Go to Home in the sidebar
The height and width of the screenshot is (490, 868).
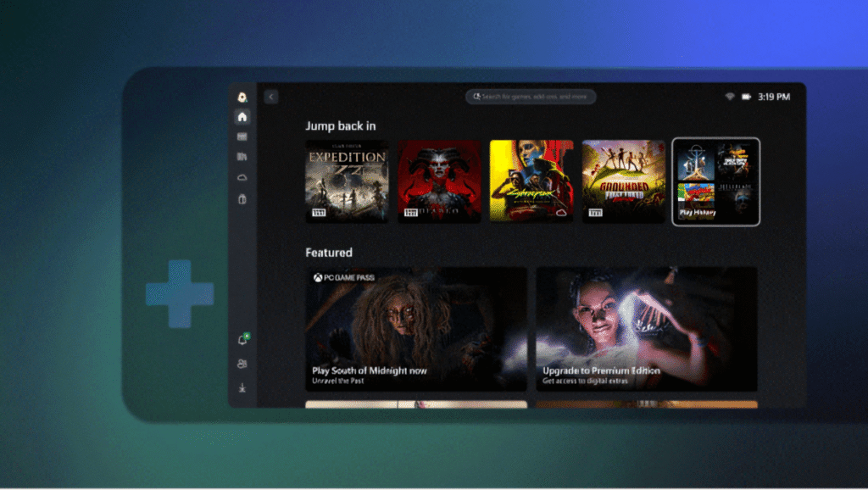[242, 117]
